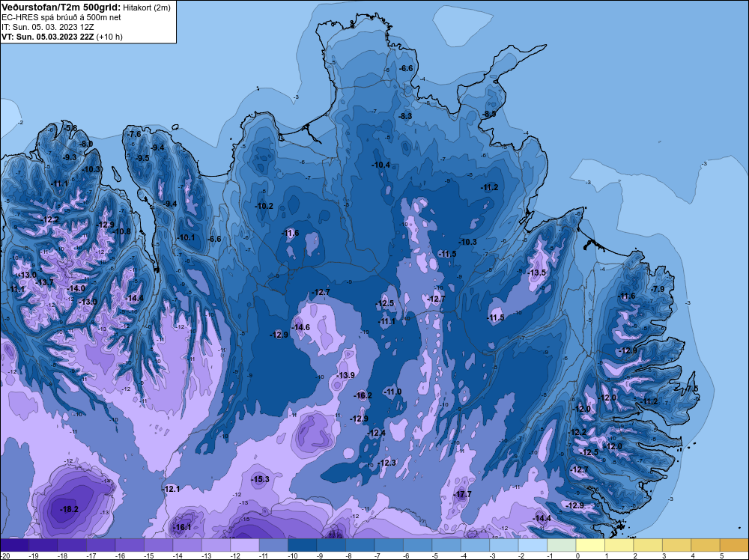Viewport: 749px width, 560px height.
Task: Click the -7.6 temperature value on the map
Action: point(135,134)
